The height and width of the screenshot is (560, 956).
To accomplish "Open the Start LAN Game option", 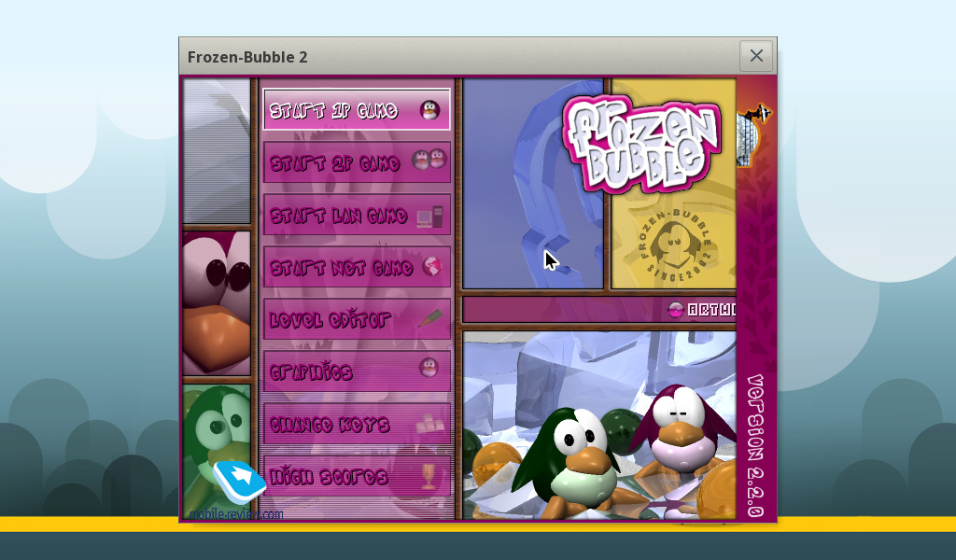I will click(x=357, y=215).
